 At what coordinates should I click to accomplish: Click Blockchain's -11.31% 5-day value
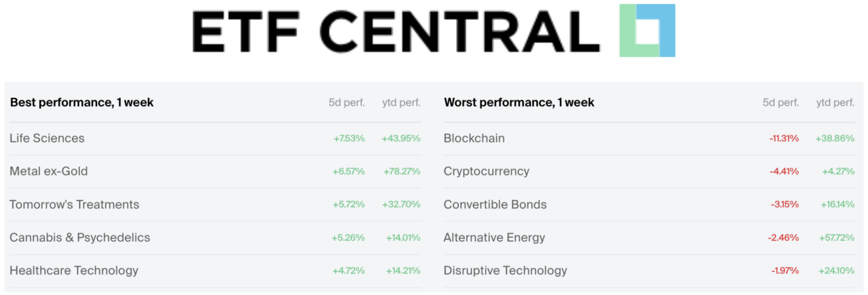784,138
